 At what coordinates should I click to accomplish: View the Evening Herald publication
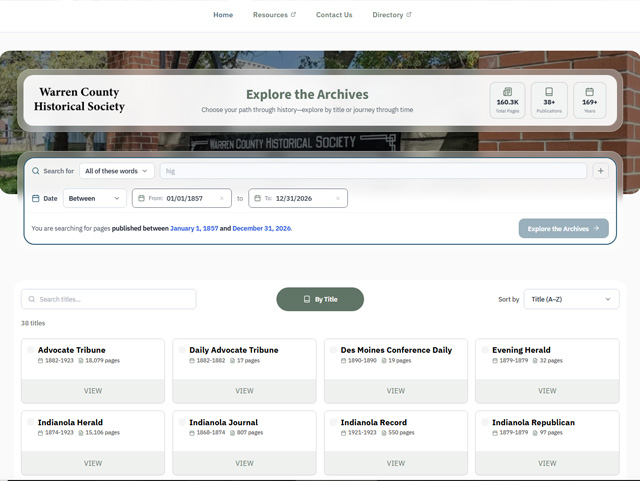tap(547, 391)
